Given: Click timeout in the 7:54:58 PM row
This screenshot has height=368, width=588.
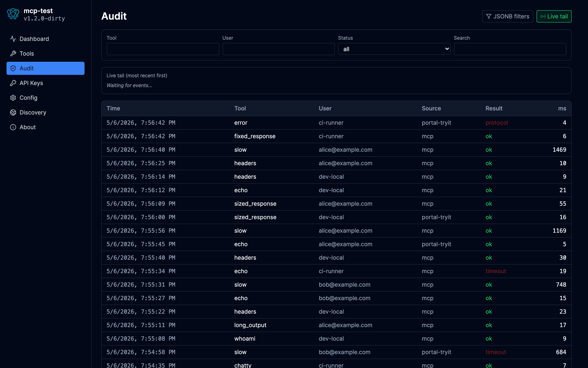Looking at the screenshot, I should (x=496, y=352).
